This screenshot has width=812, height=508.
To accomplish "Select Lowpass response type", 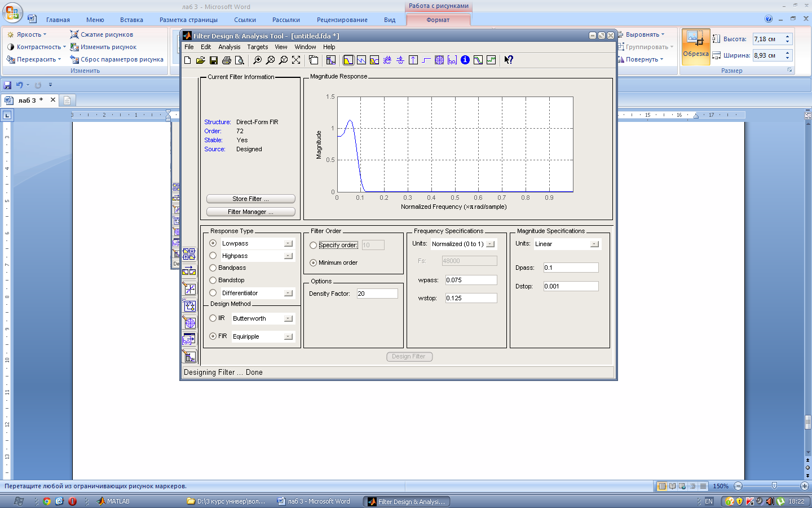I will click(x=213, y=243).
